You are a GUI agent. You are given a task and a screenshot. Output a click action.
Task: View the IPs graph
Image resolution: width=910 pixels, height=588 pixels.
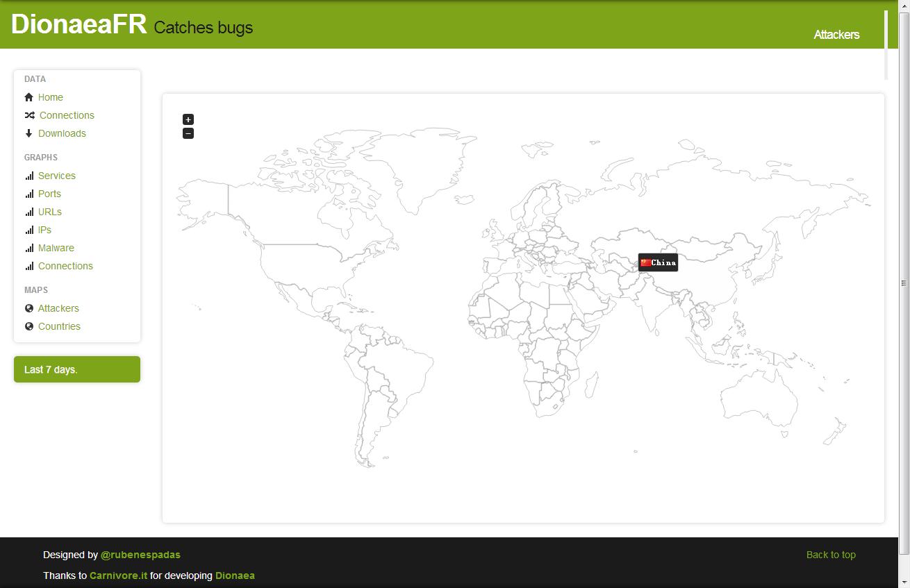(x=44, y=230)
